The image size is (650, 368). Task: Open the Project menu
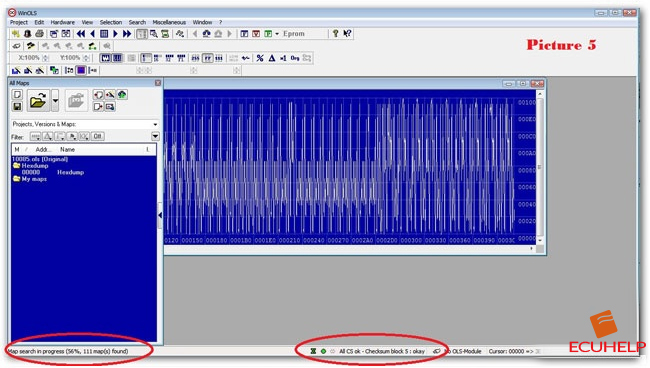19,22
